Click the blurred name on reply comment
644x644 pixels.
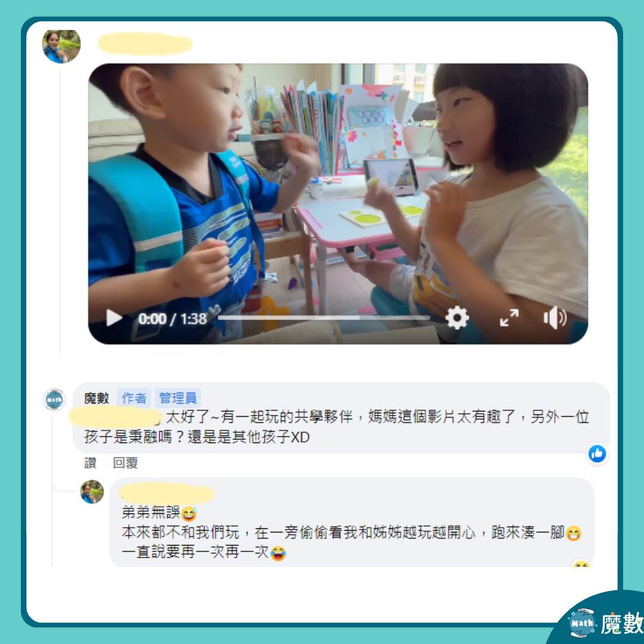167,493
